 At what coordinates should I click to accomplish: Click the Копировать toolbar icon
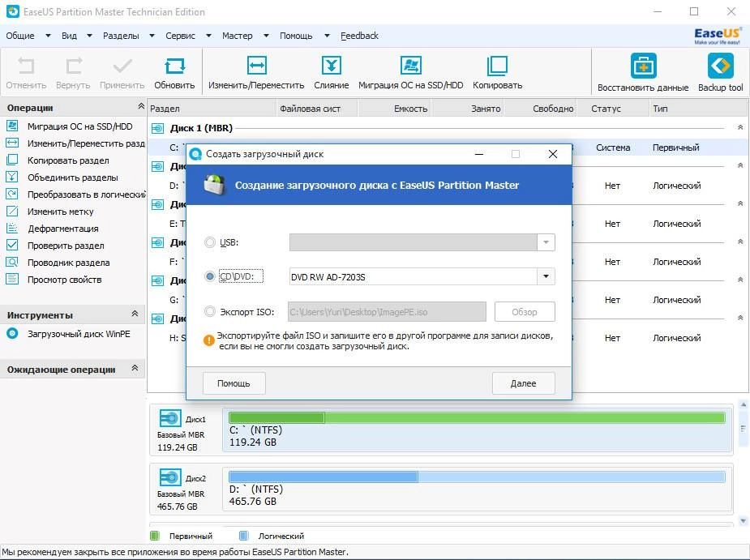[497, 66]
